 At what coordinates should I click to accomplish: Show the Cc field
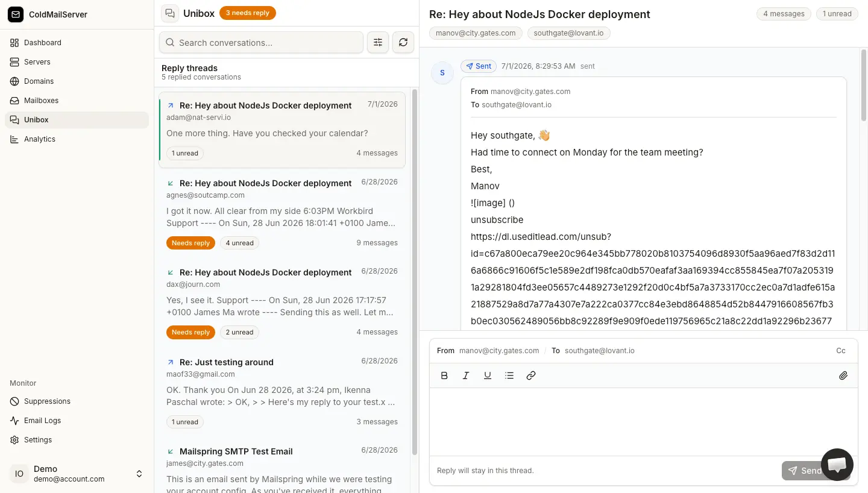[x=841, y=351]
